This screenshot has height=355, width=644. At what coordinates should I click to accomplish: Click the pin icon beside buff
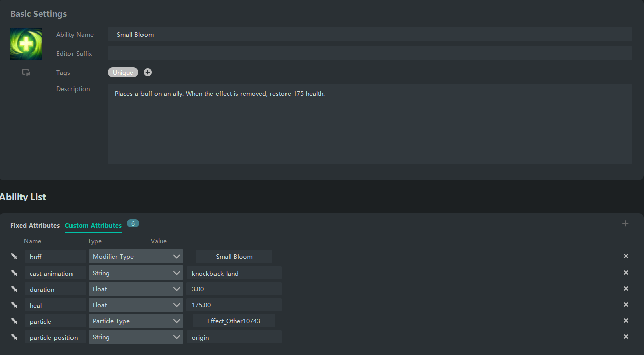pyautogui.click(x=14, y=257)
